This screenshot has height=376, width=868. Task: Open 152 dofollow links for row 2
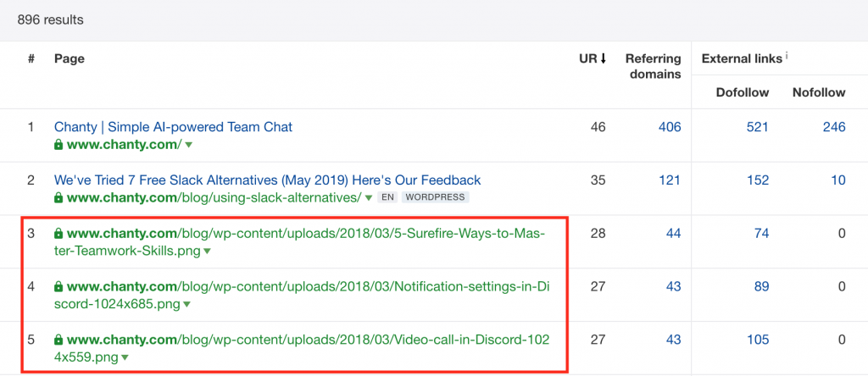point(758,180)
